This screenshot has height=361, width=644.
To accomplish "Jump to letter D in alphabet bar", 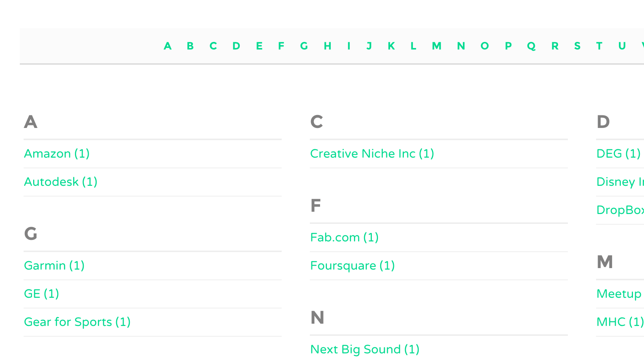I will [236, 46].
